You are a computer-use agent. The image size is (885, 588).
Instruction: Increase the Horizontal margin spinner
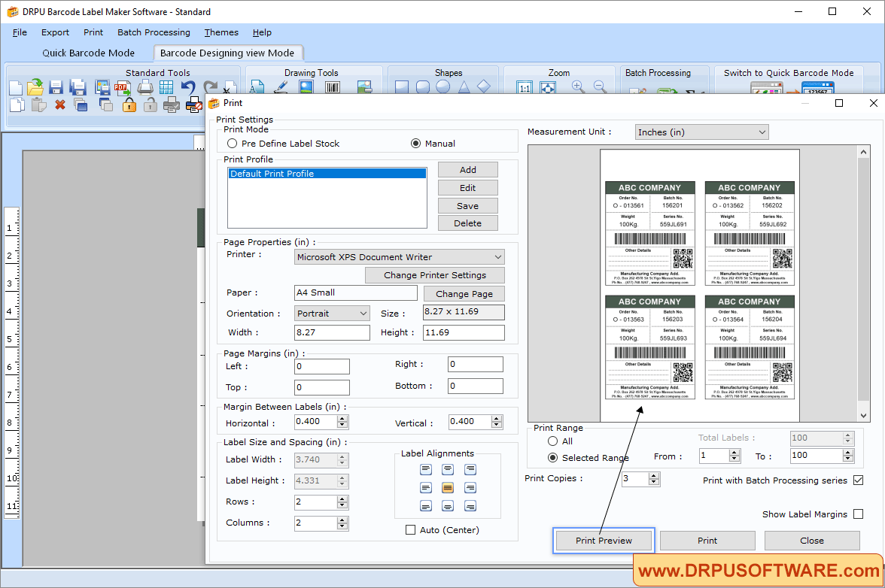click(342, 418)
